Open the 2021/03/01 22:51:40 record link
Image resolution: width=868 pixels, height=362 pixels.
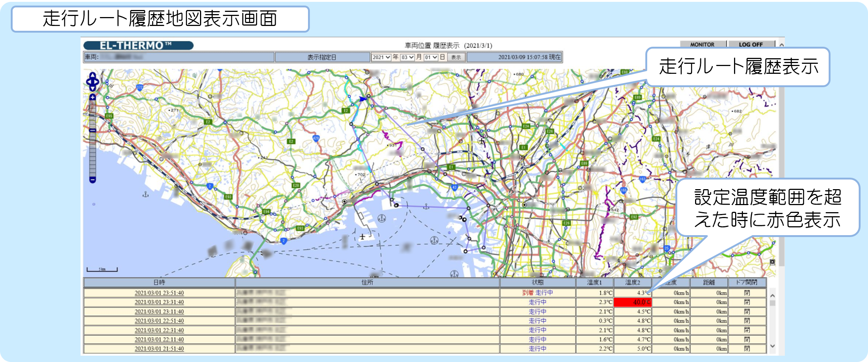click(159, 321)
